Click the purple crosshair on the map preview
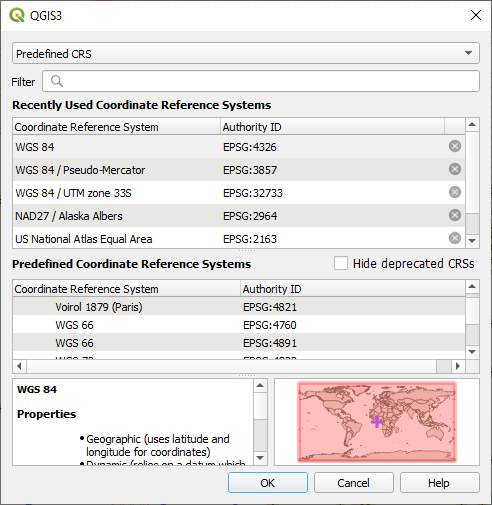 click(x=377, y=422)
